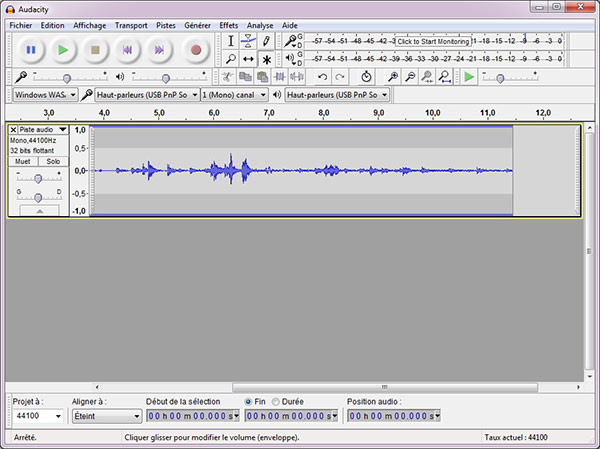Open the Transport menu

pos(131,25)
